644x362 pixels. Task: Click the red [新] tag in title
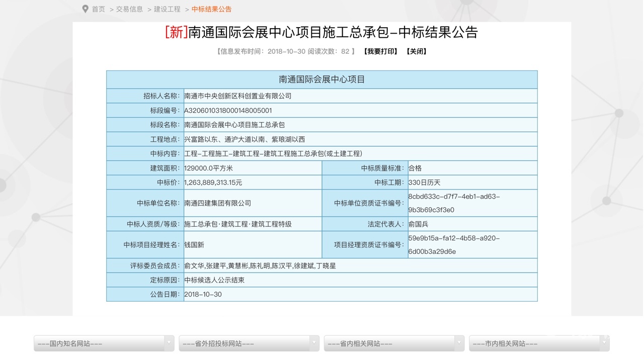click(x=176, y=32)
